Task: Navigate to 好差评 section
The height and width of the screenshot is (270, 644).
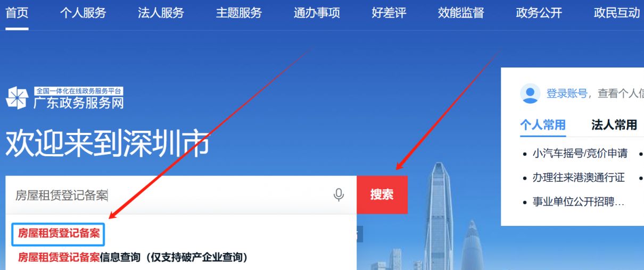Action: 389,13
